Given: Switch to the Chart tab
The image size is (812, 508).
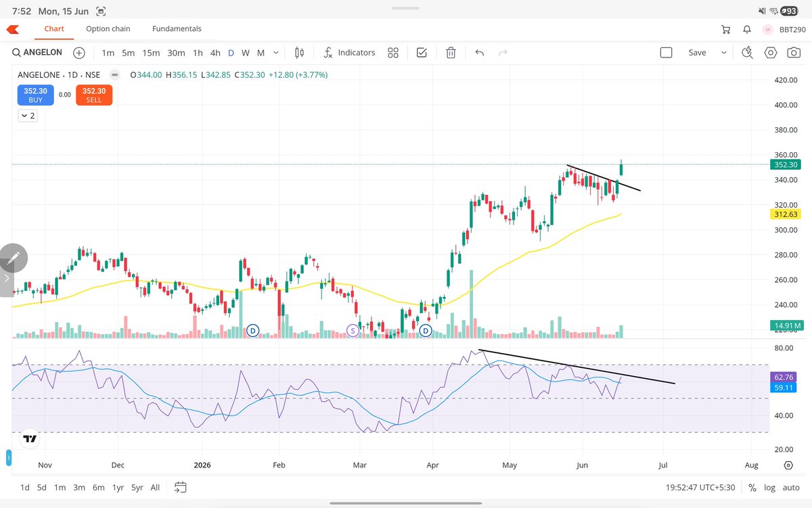Looking at the screenshot, I should [x=54, y=29].
